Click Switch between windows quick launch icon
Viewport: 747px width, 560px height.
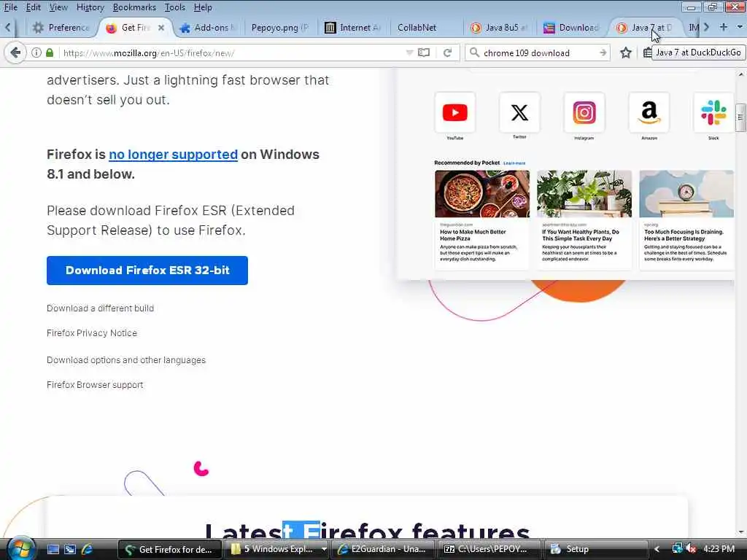70,549
